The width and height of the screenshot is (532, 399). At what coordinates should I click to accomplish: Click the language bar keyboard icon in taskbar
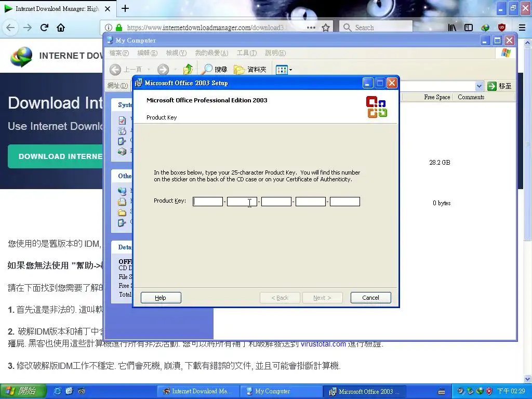click(x=442, y=392)
